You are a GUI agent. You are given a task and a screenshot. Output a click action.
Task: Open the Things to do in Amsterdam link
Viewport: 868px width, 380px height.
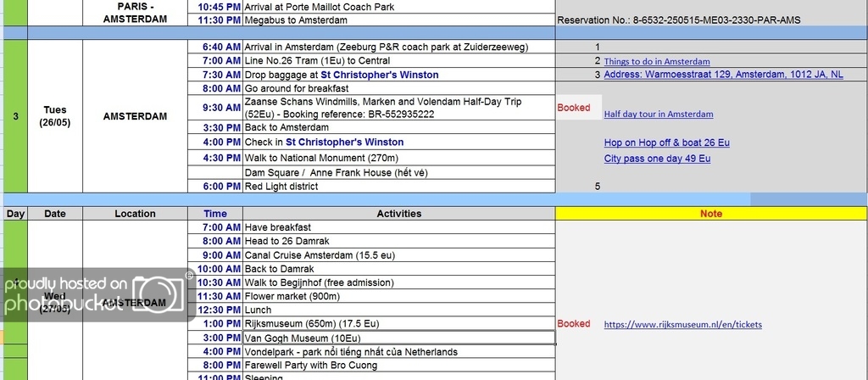point(657,61)
